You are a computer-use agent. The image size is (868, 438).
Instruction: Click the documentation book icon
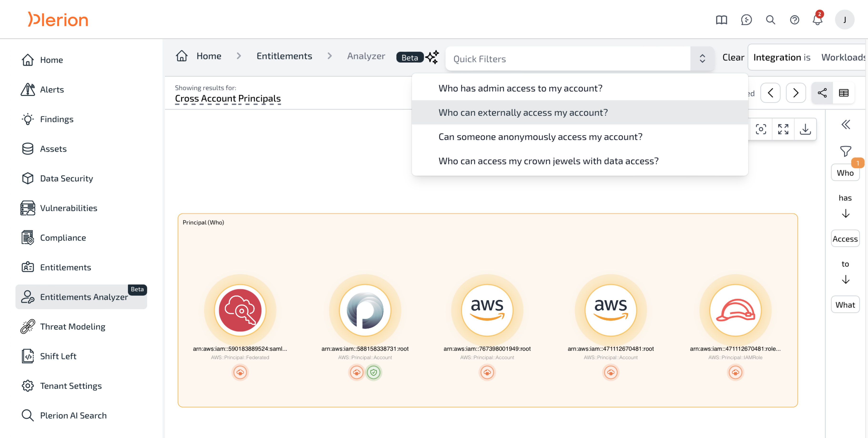pyautogui.click(x=721, y=20)
